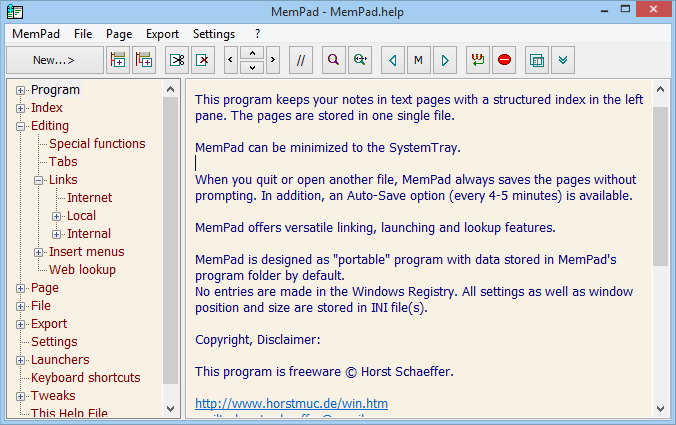Click the magnifier search icon

pos(333,60)
